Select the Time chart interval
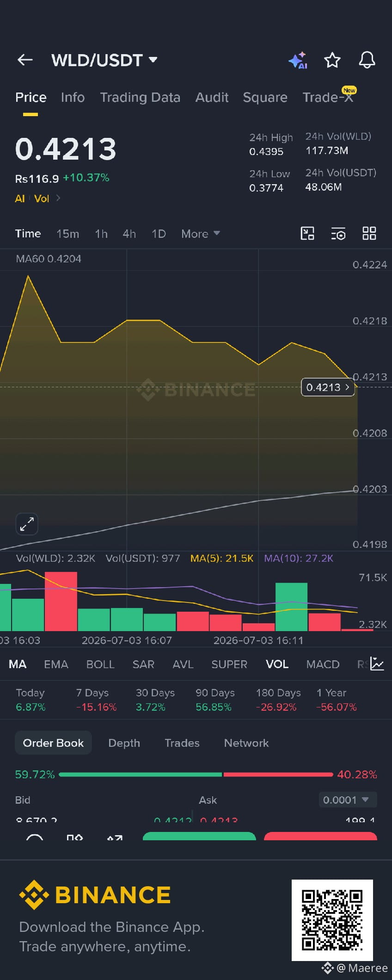Screen dimensions: 392x980 coord(28,234)
